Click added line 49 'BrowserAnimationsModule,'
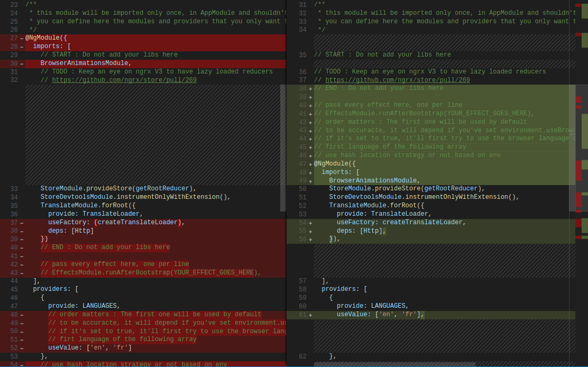 374,180
